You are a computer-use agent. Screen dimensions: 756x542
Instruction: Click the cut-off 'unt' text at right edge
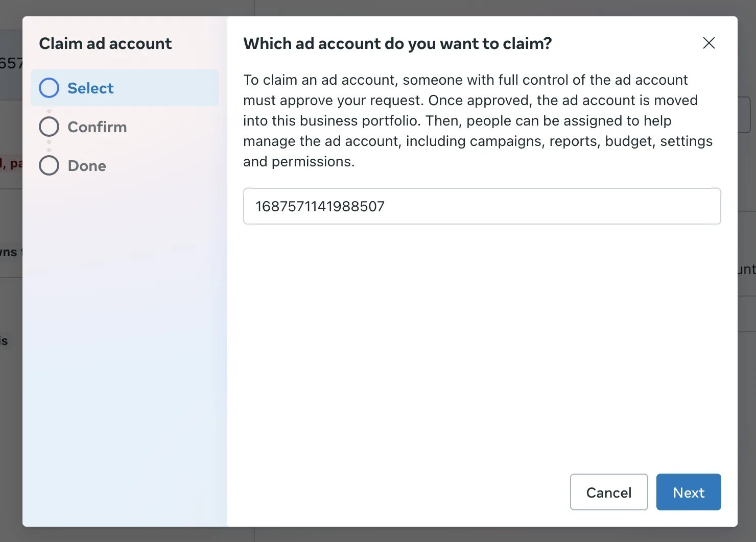[746, 269]
